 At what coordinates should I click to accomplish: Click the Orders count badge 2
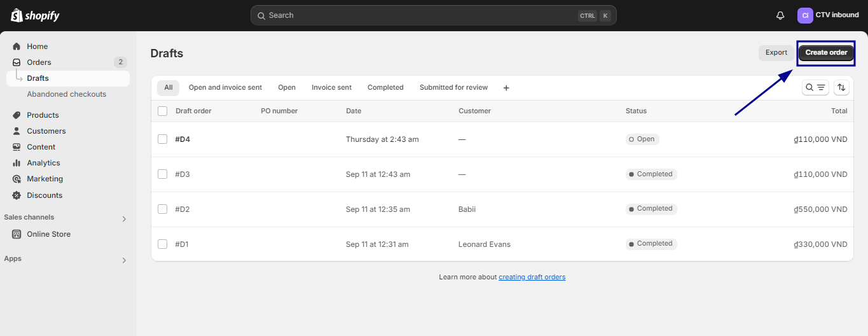pos(120,62)
